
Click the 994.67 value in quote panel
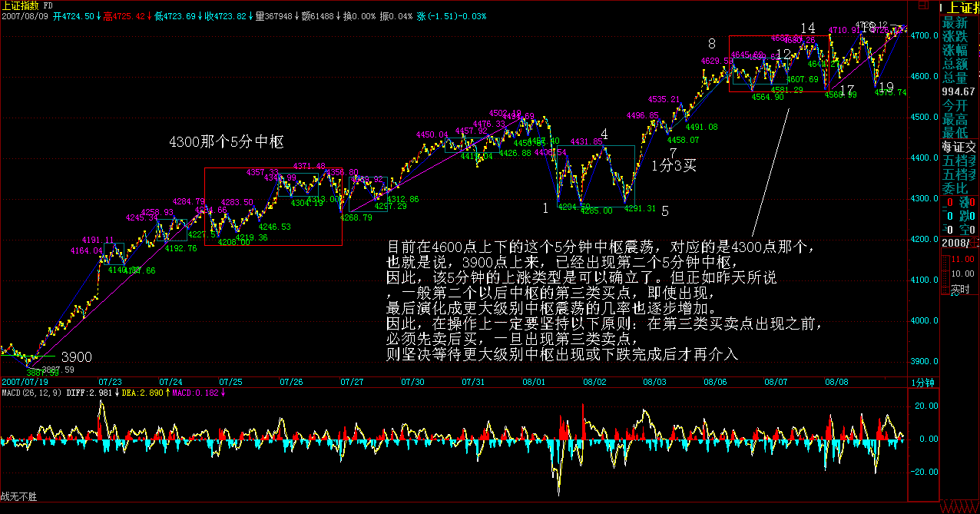960,91
